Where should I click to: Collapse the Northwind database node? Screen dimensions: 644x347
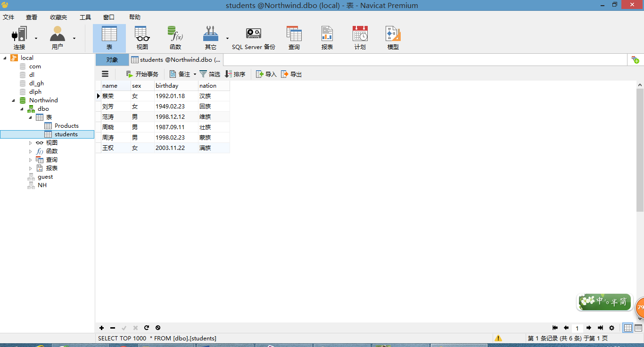[x=13, y=100]
